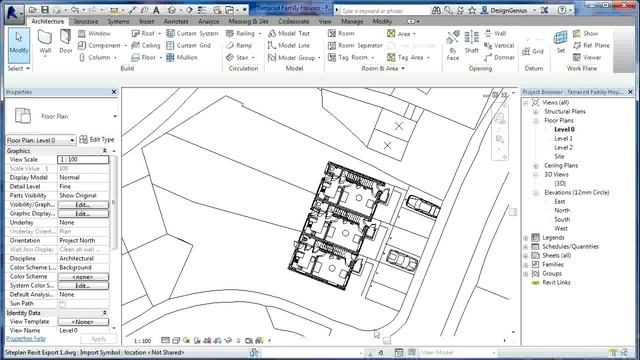The width and height of the screenshot is (640, 360).
Task: Expand Ceiling Plans in Project Browser
Action: [x=536, y=166]
